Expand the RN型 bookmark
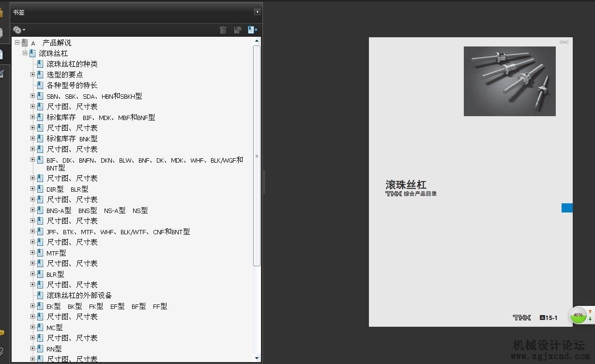This screenshot has width=595, height=364. [x=33, y=349]
